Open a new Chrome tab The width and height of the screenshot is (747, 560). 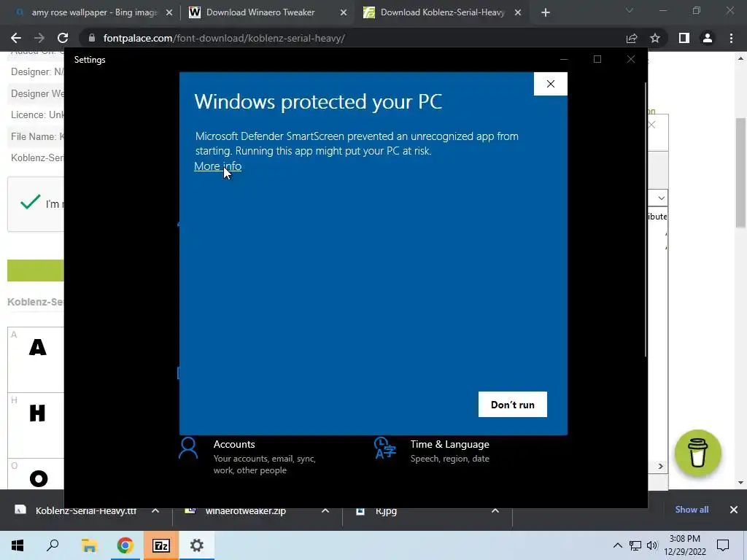(546, 13)
